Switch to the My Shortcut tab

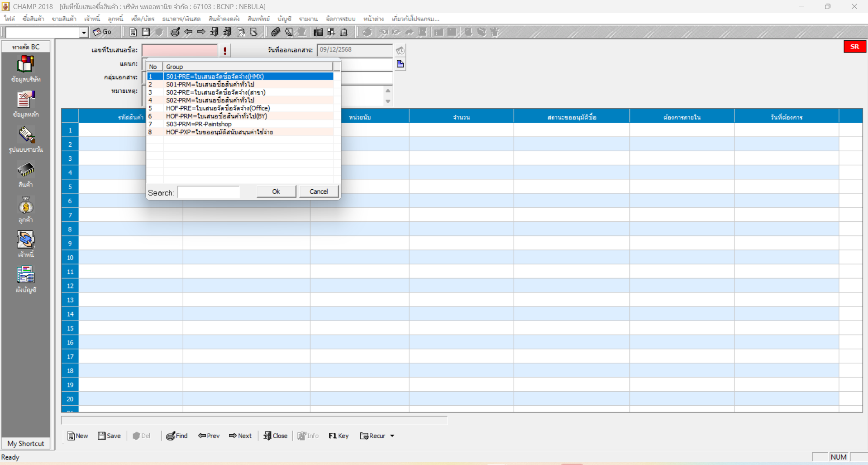pos(26,444)
